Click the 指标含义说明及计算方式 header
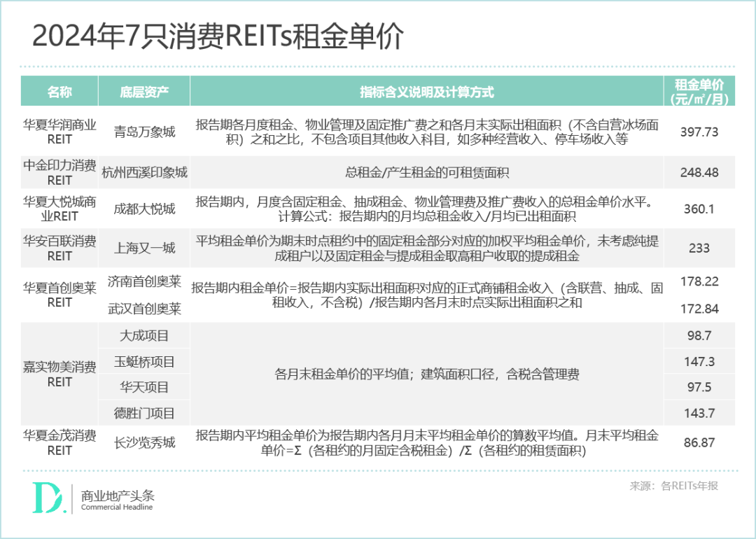The width and height of the screenshot is (756, 539). 427,91
